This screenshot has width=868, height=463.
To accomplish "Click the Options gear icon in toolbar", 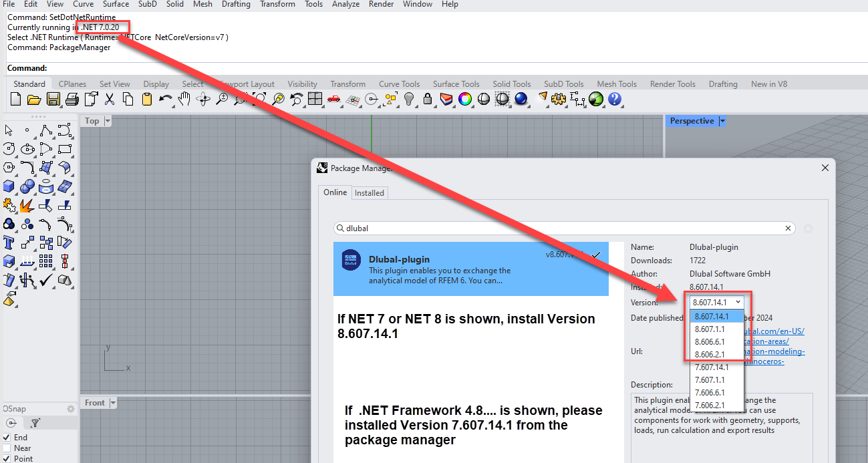I will [x=559, y=100].
